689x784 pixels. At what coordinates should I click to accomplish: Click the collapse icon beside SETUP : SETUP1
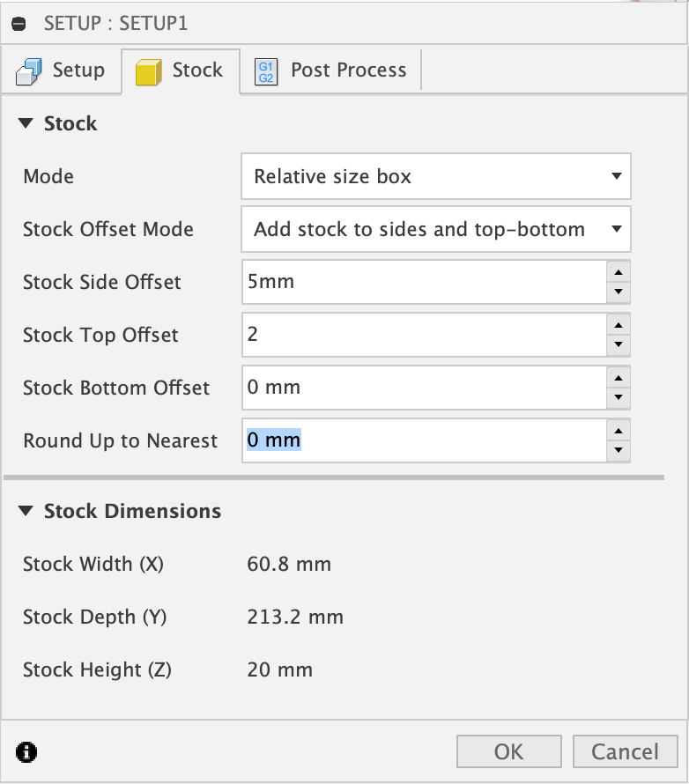[19, 24]
